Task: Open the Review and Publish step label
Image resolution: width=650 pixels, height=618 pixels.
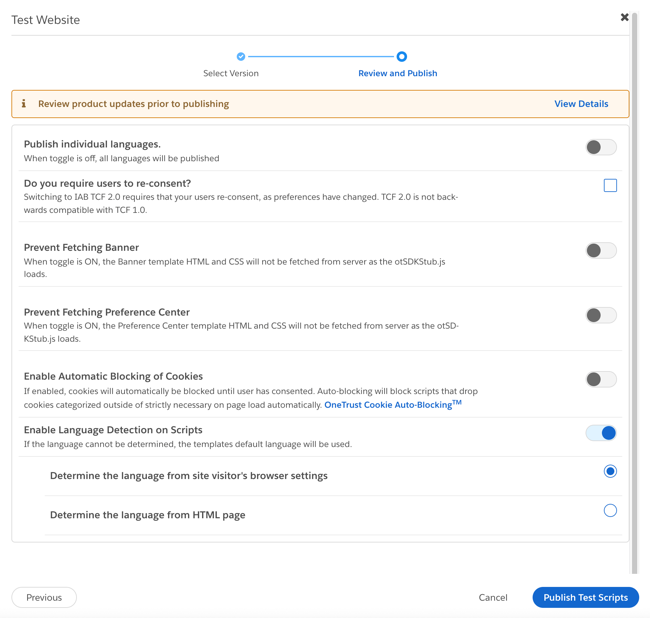Action: [398, 73]
